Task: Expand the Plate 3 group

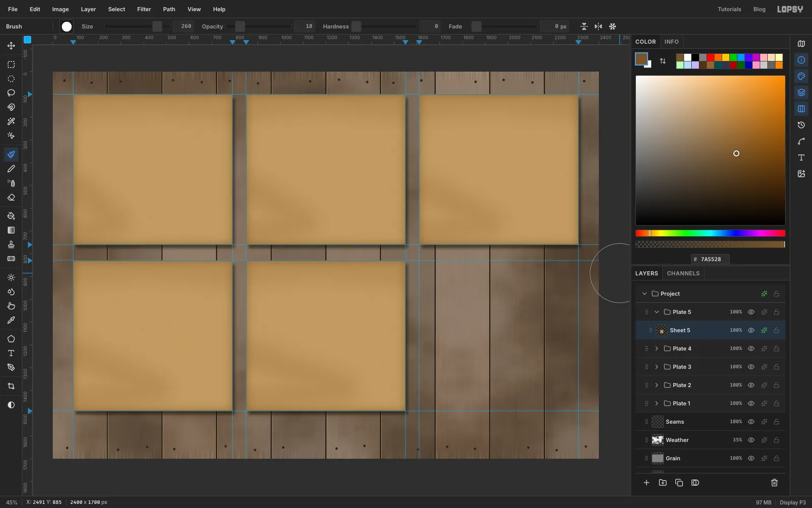Action: (x=657, y=367)
